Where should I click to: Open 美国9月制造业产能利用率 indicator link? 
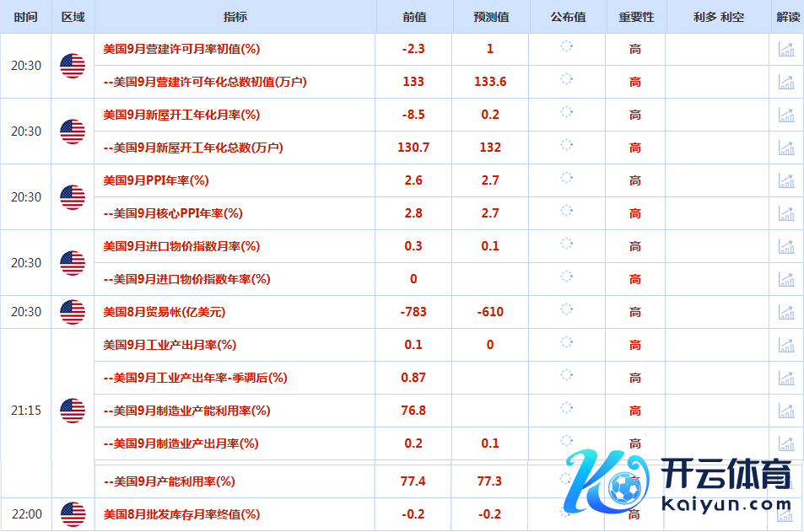(x=186, y=411)
